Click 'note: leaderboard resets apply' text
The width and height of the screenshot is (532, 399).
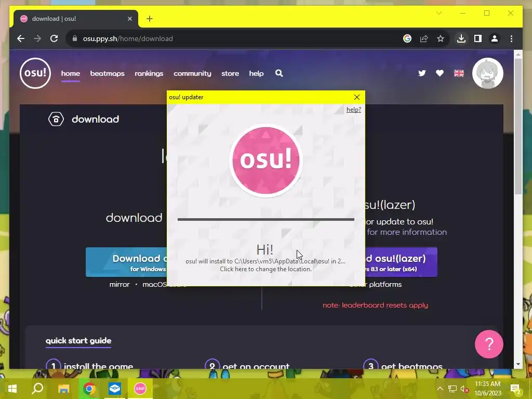click(375, 305)
